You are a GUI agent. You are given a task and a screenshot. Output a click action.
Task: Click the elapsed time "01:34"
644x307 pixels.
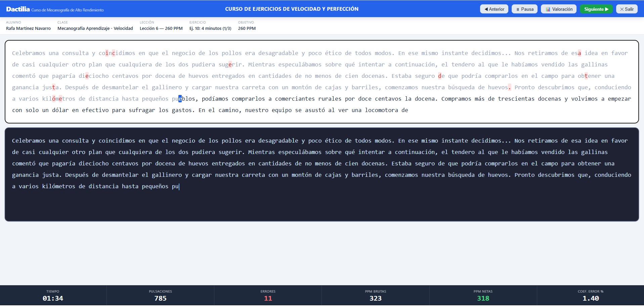53,298
